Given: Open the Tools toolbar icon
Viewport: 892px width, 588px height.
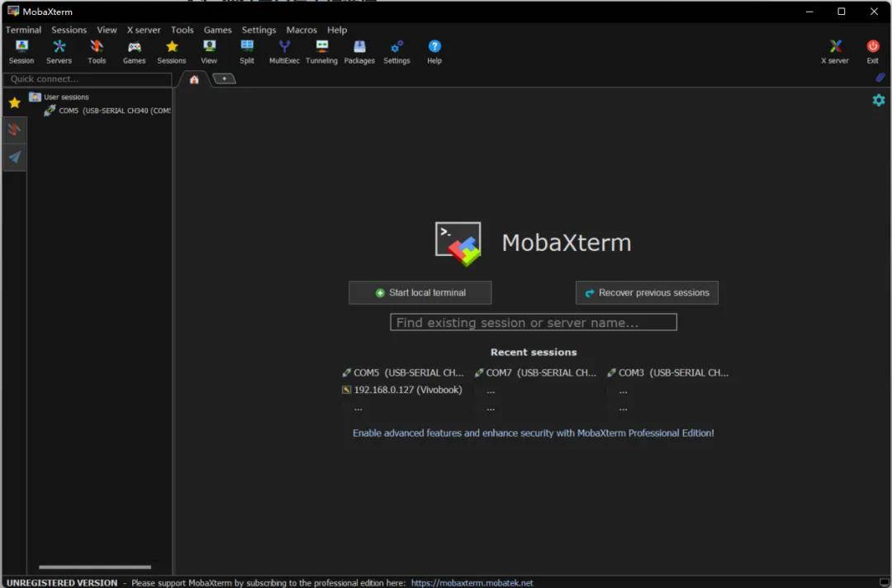Looking at the screenshot, I should click(97, 52).
